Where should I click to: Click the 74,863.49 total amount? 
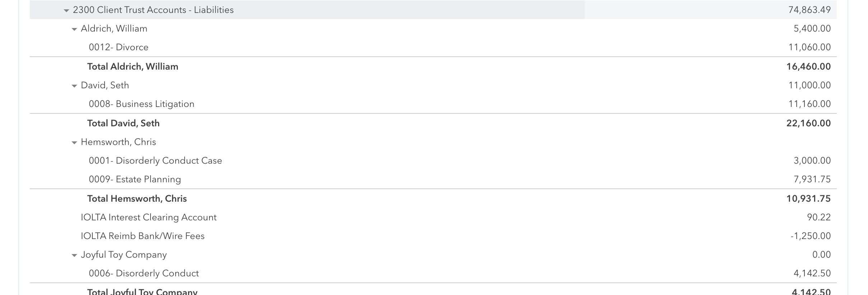point(809,10)
